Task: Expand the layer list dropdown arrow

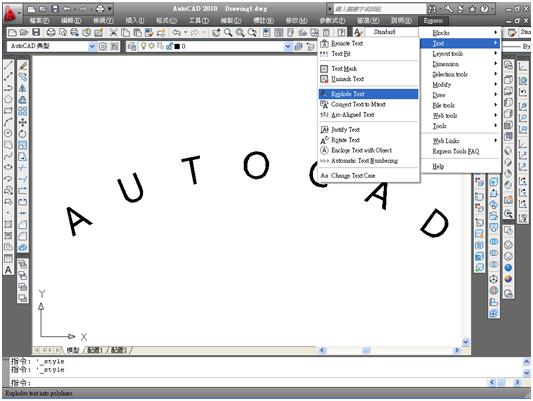Action: pyautogui.click(x=288, y=47)
